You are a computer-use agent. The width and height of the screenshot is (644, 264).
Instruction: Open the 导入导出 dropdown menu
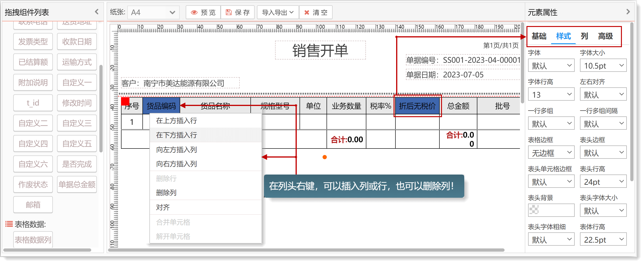tap(277, 13)
